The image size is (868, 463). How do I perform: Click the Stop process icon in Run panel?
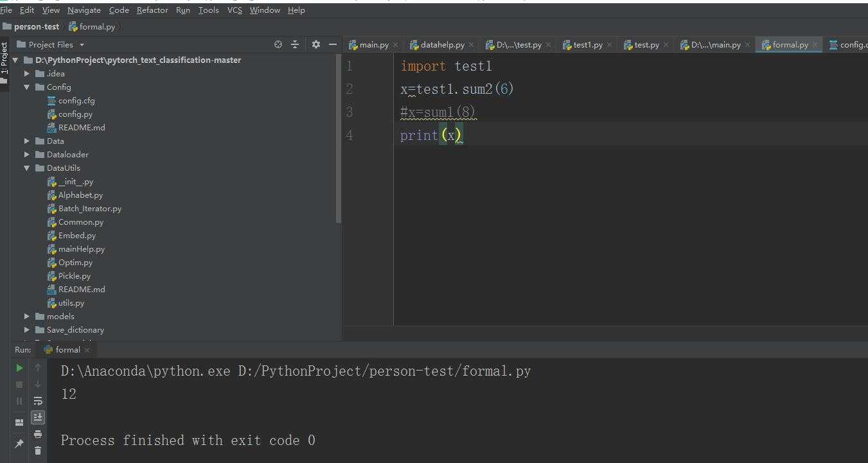coord(19,384)
